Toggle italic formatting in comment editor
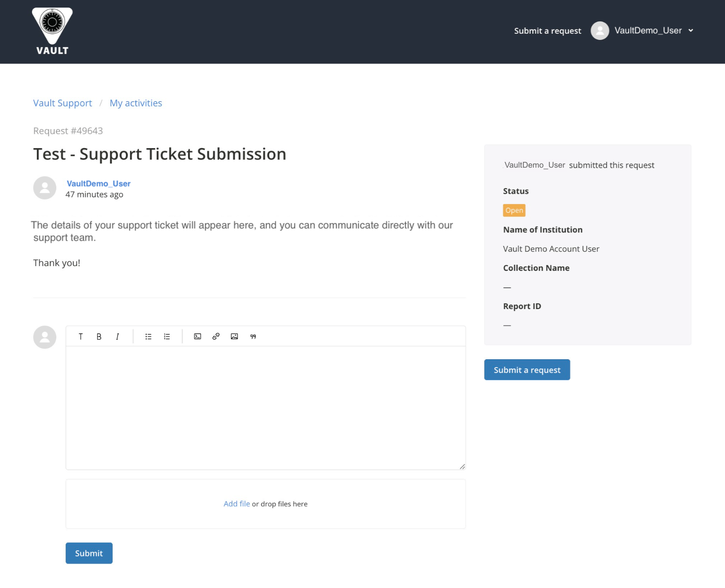Viewport: 725px width, 588px height. click(x=118, y=337)
